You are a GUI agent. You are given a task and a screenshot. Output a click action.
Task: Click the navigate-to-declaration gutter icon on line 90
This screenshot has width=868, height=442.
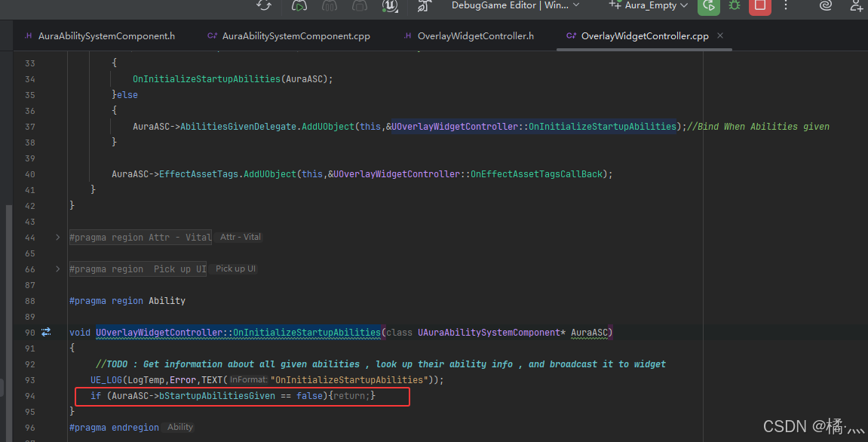pos(46,332)
